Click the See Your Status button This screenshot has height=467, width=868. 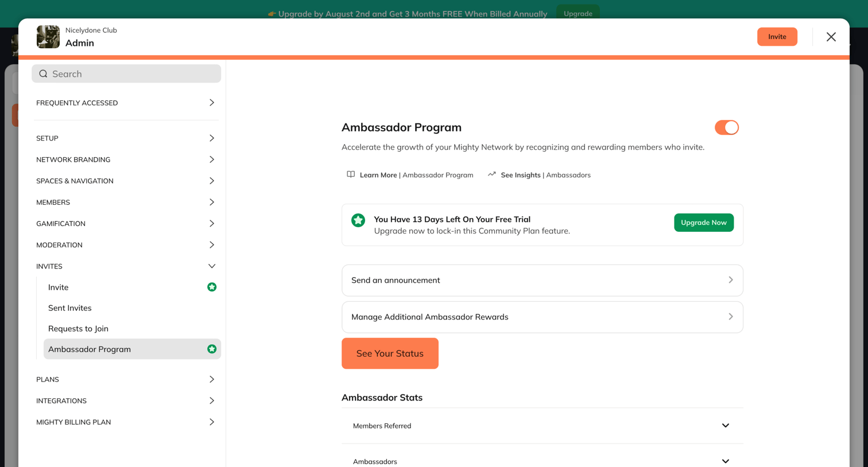390,353
